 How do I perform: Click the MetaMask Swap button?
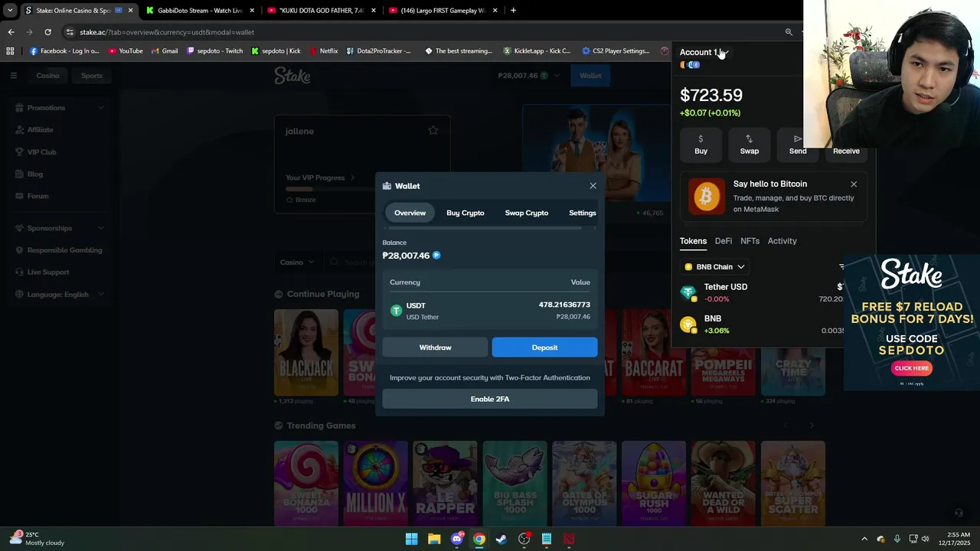(x=749, y=144)
